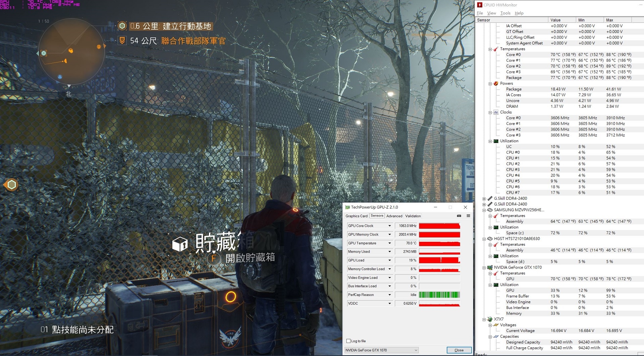Open the Help menu in HWMonitor

coord(519,13)
